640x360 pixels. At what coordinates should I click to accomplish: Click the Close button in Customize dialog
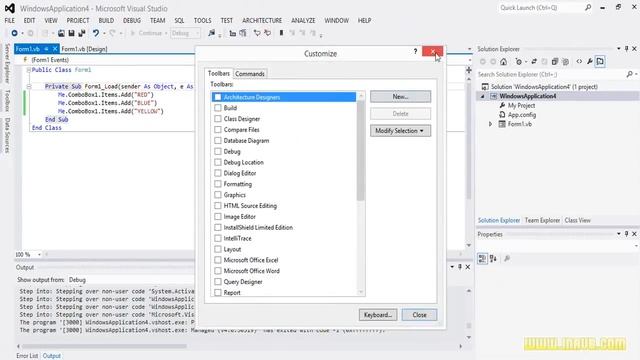[419, 315]
